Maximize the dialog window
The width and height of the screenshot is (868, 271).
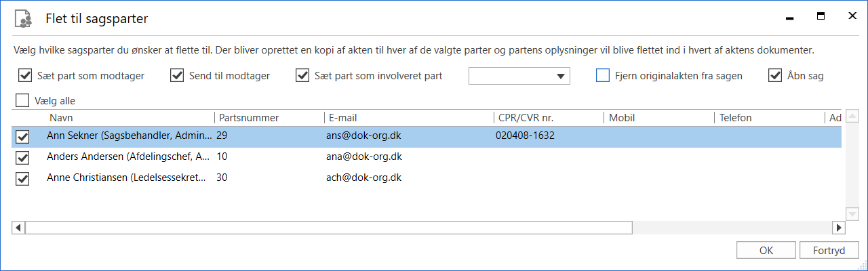(821, 16)
